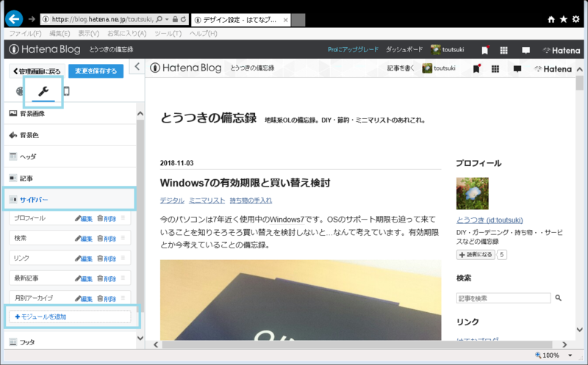588x365 pixels.
Task: Open the 表示(V) menu
Action: [88, 33]
